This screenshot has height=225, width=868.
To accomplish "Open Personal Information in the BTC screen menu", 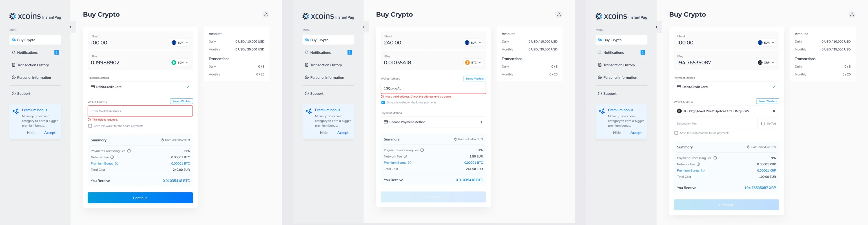I will [328, 78].
